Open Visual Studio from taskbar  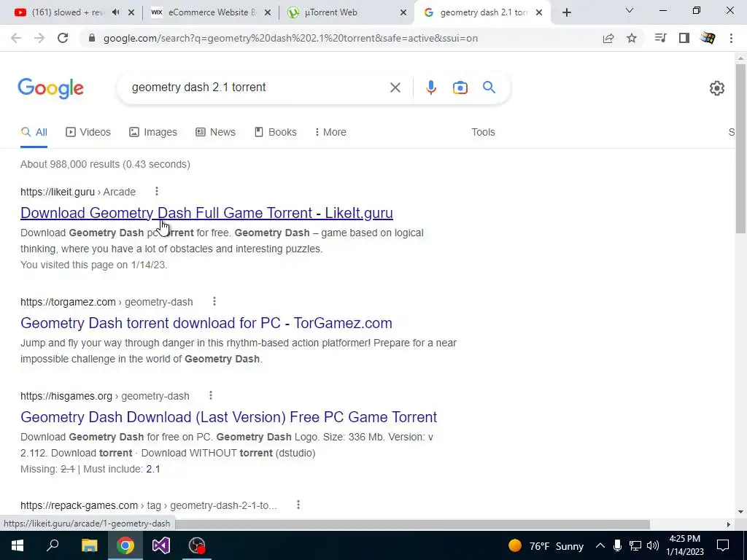(x=161, y=545)
